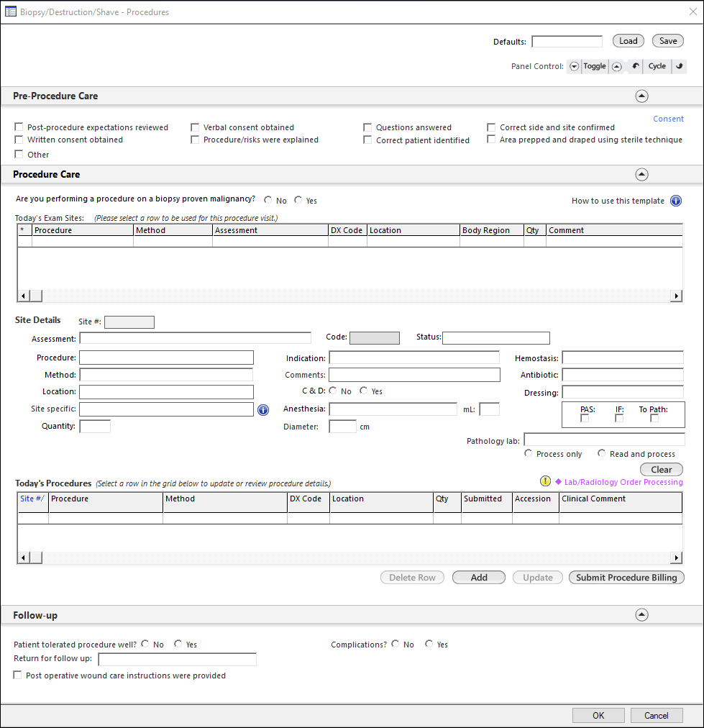Image resolution: width=704 pixels, height=728 pixels.
Task: Click the Status field
Action: click(x=496, y=337)
